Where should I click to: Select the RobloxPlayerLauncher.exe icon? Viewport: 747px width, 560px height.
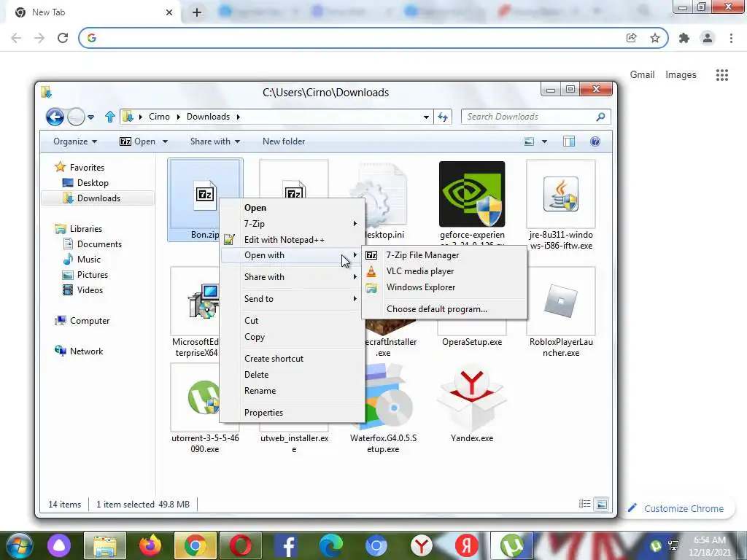(561, 301)
